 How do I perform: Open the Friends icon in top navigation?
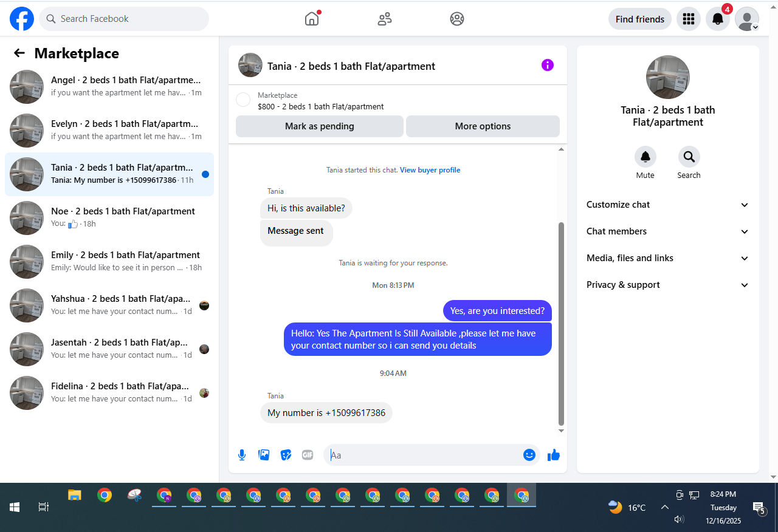(x=385, y=19)
